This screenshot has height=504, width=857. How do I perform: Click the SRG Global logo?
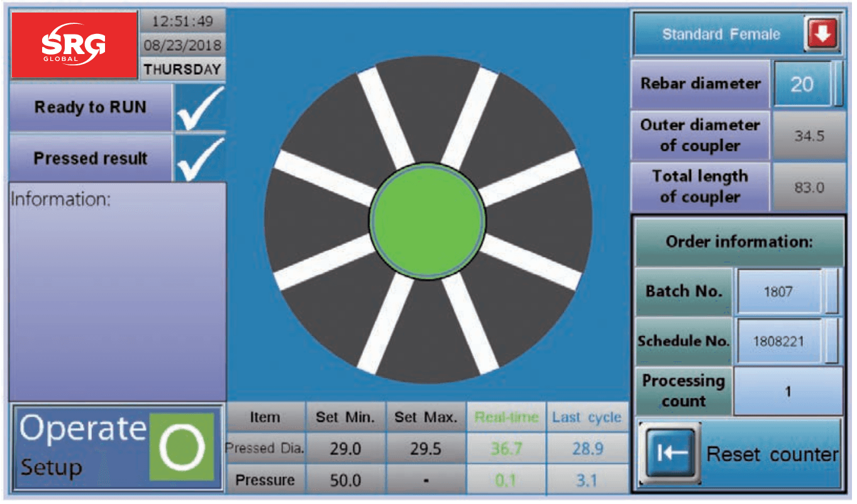[73, 45]
